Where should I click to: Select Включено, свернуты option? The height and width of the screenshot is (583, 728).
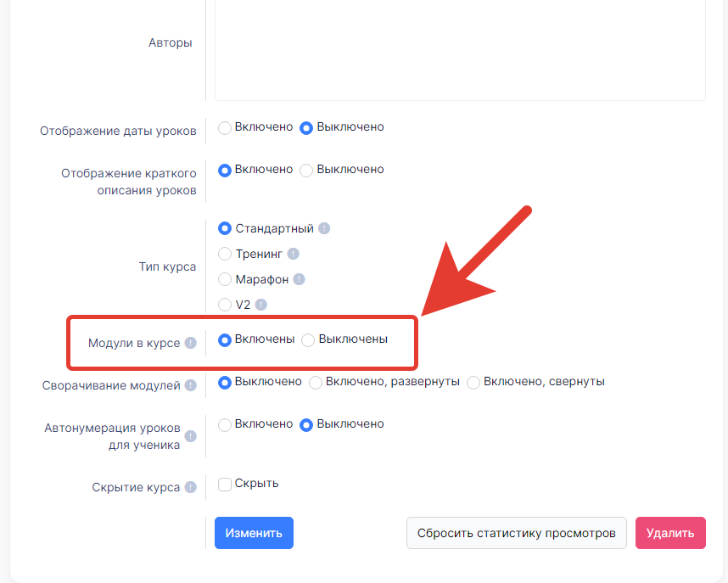pyautogui.click(x=473, y=383)
